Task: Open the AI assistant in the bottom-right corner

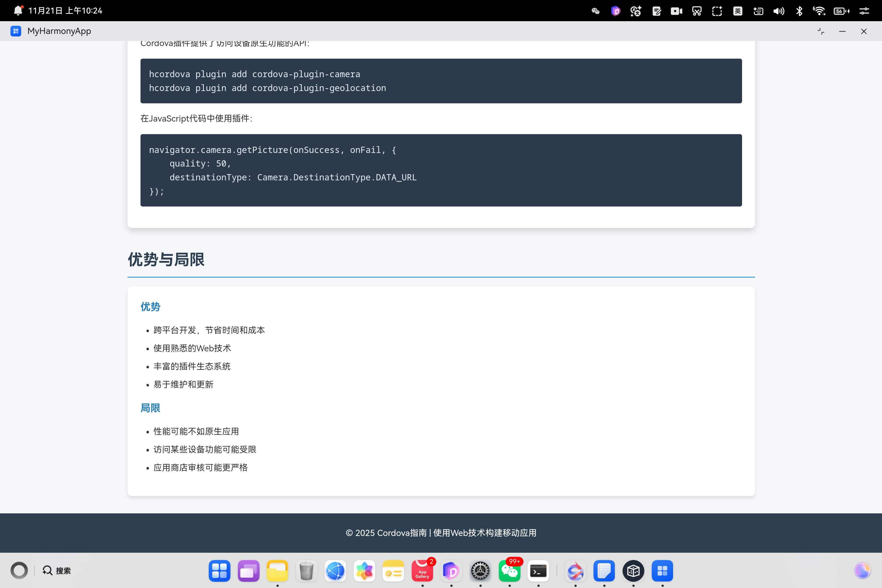Action: tap(862, 570)
